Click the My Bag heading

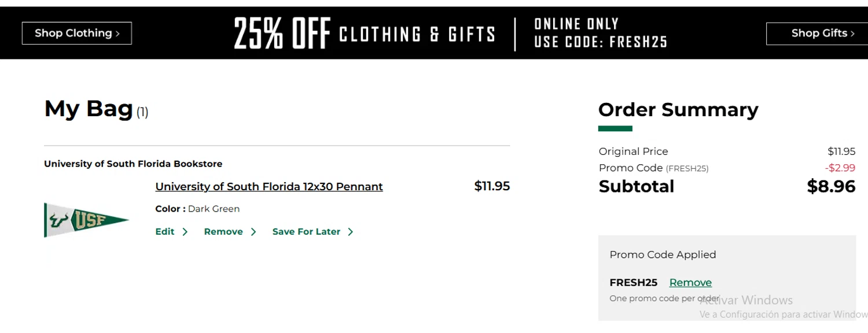tap(89, 109)
